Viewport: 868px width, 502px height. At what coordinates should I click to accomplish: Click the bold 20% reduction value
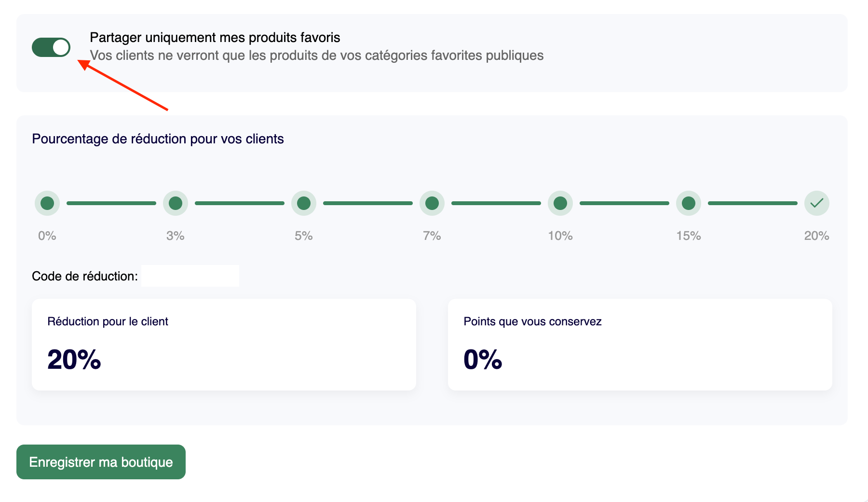coord(74,361)
